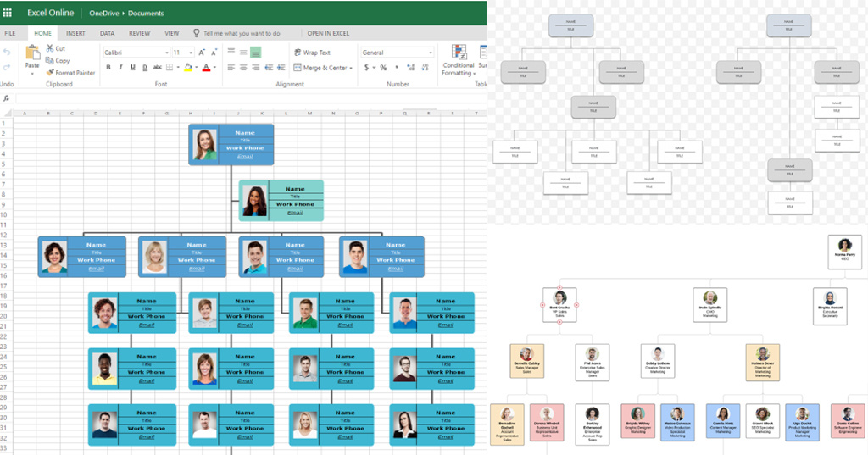Click the decrease indent icon
The image size is (868, 455).
[269, 68]
